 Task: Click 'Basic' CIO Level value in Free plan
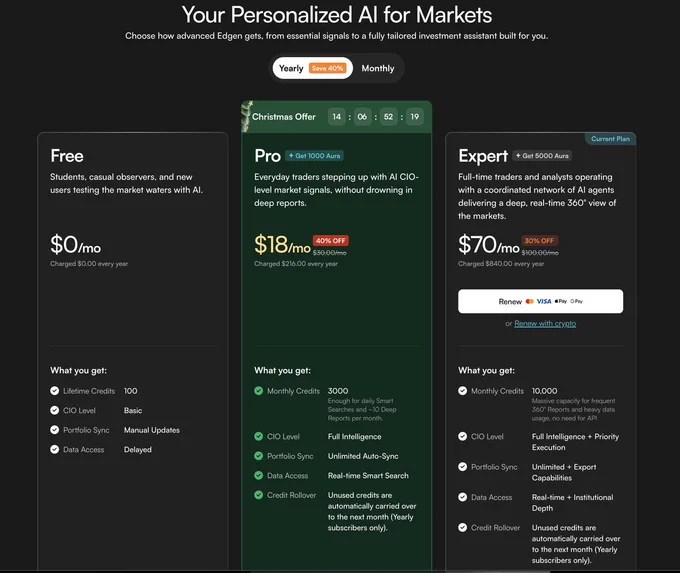click(133, 410)
